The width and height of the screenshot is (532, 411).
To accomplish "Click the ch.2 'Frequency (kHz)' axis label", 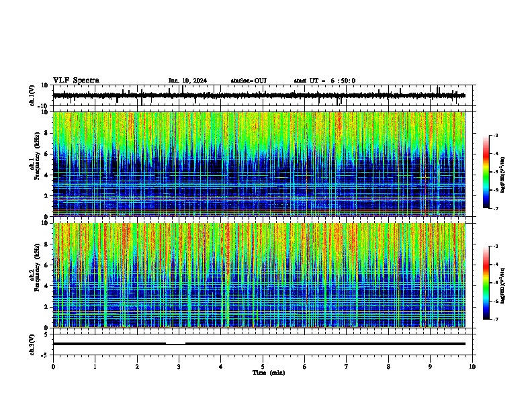I will (37, 267).
